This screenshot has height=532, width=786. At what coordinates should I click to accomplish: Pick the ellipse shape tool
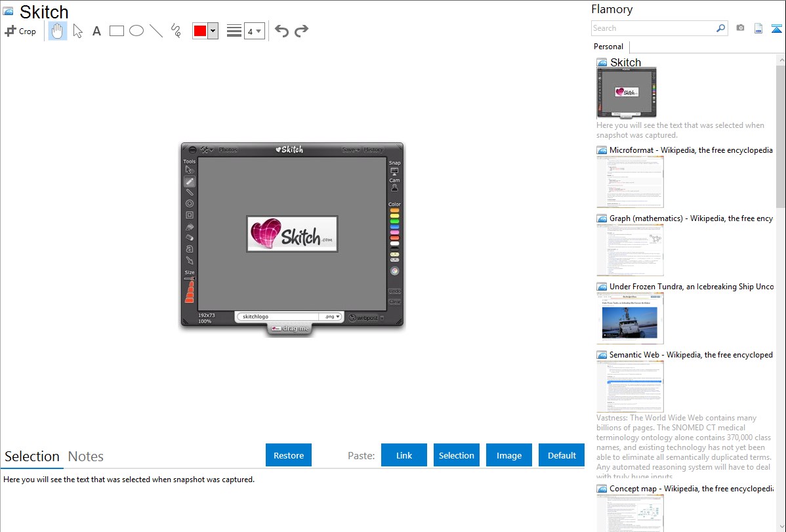click(136, 31)
